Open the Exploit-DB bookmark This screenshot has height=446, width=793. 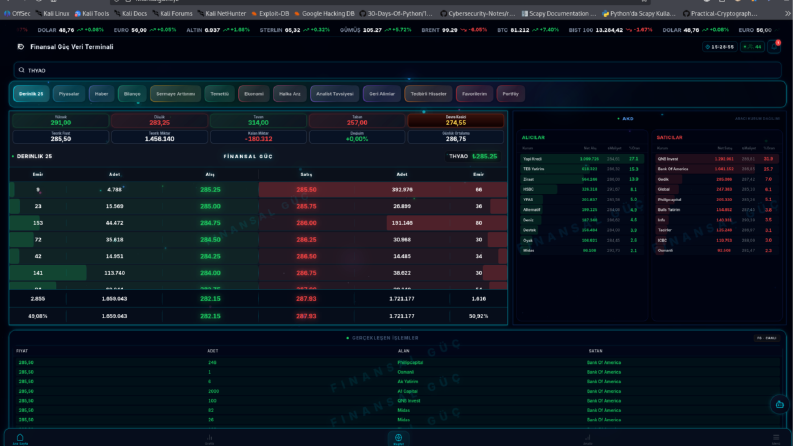click(x=271, y=14)
